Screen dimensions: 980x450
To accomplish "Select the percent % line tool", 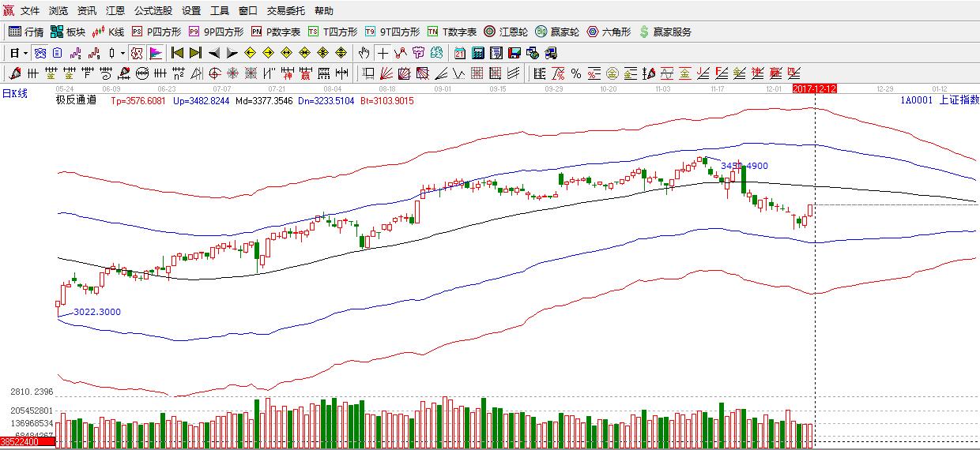I will coord(575,74).
